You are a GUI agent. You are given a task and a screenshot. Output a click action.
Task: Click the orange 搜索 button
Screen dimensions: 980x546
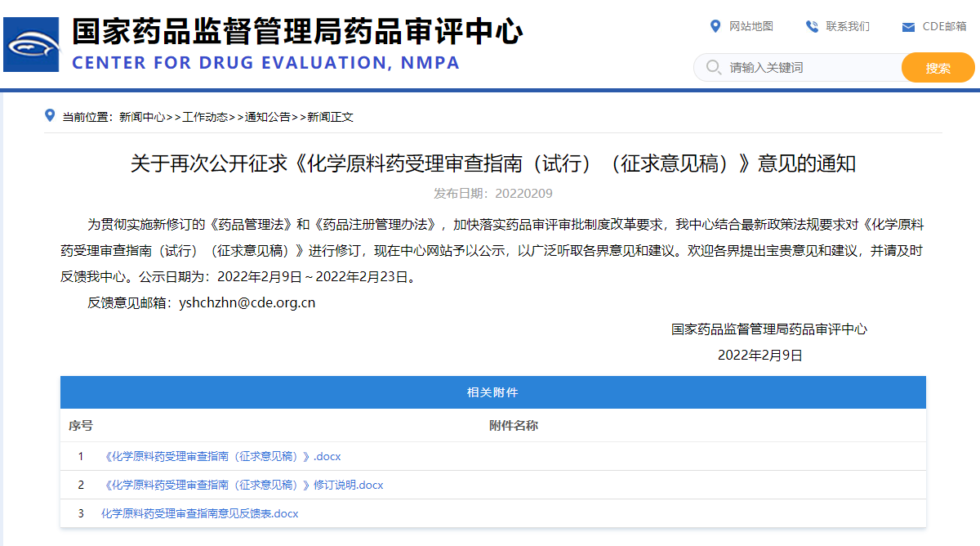(x=938, y=68)
